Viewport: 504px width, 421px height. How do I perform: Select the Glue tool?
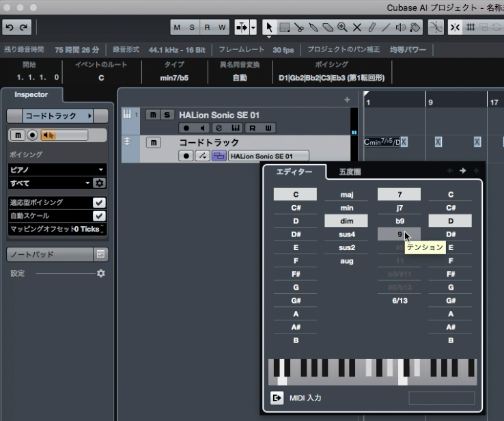point(313,27)
